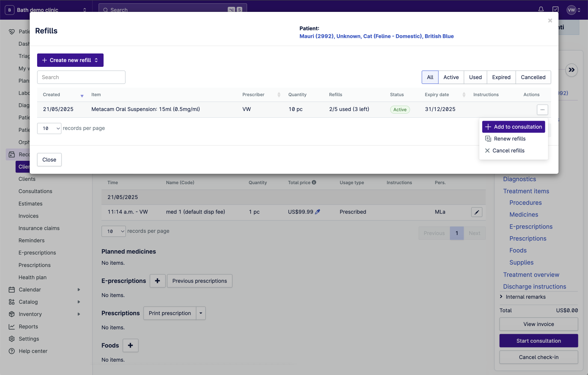
Task: Click the refills Search input field
Action: (81, 77)
